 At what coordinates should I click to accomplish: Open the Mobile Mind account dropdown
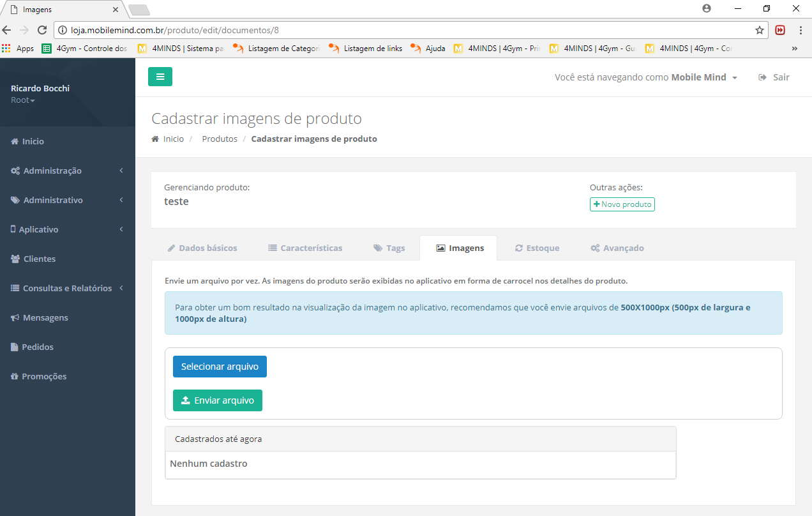(646, 77)
